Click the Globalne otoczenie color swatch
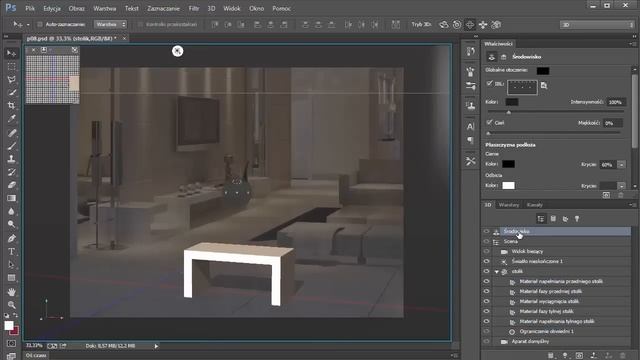 pos(542,71)
